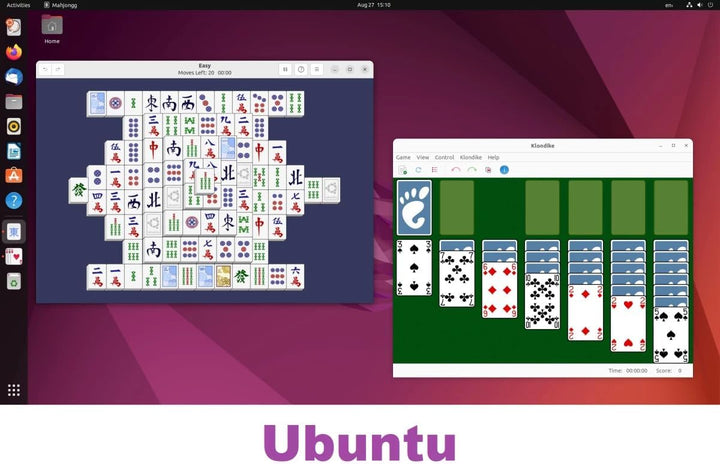Open Help from the dock

click(14, 200)
